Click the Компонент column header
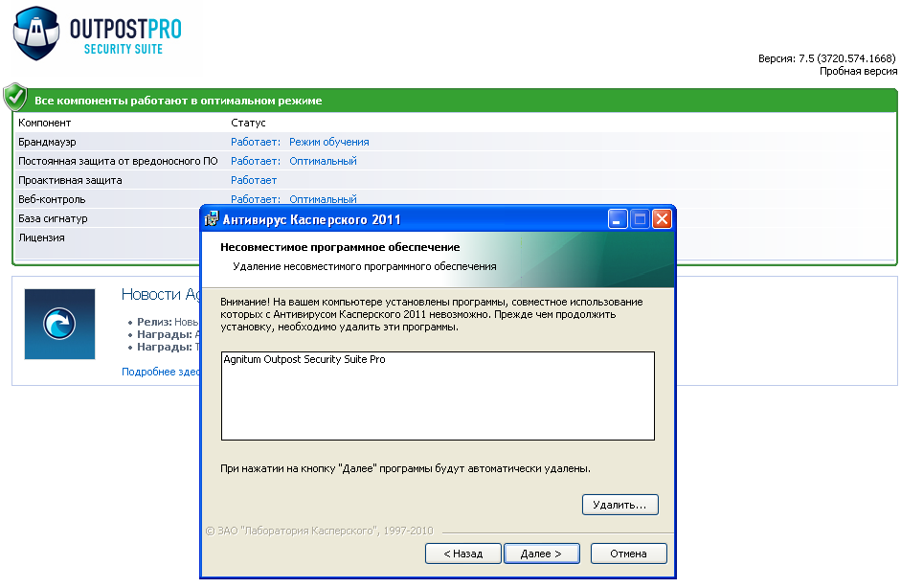The width and height of the screenshot is (901, 588). pos(45,123)
